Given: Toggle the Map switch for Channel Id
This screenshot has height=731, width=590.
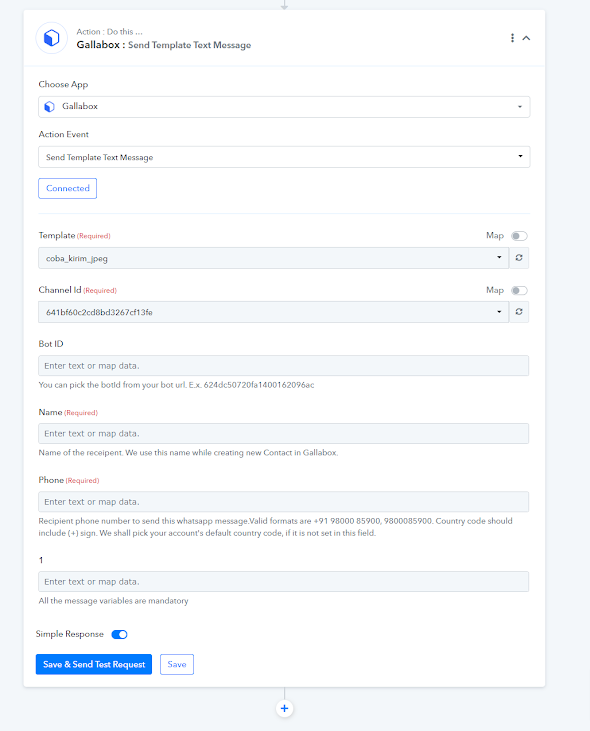Looking at the screenshot, I should click(519, 290).
